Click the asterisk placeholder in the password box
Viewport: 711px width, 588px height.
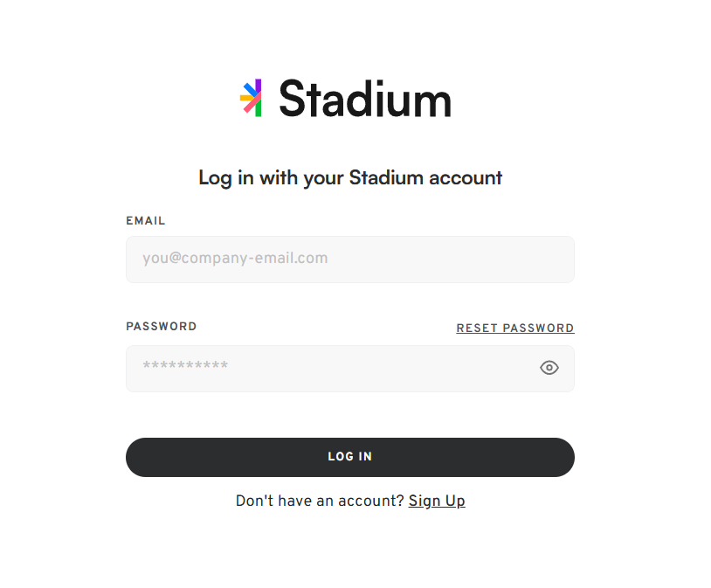point(185,365)
